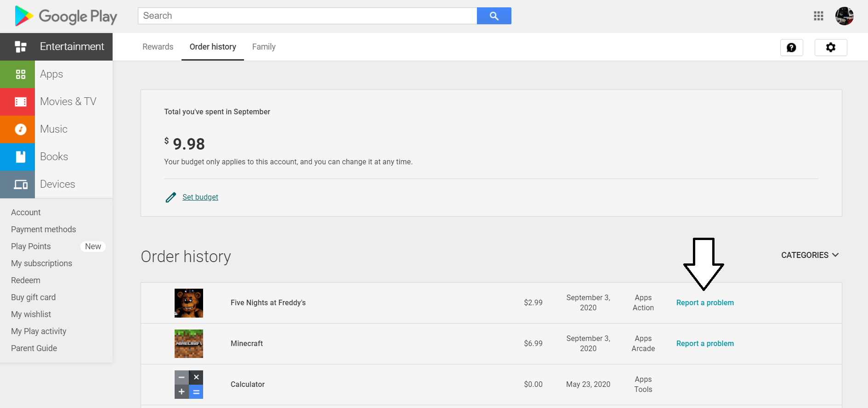
Task: Open Play Points
Action: click(x=31, y=246)
